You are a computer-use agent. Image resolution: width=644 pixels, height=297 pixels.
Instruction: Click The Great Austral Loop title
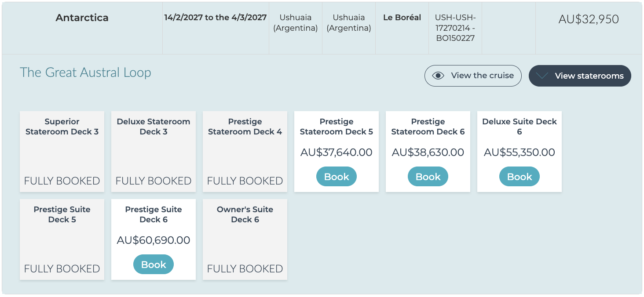click(85, 72)
